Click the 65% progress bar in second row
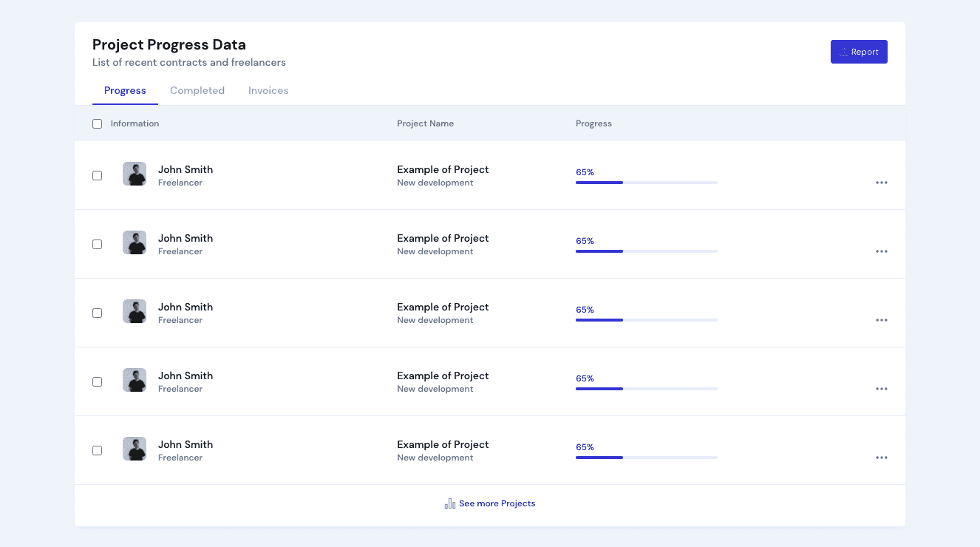 point(646,251)
